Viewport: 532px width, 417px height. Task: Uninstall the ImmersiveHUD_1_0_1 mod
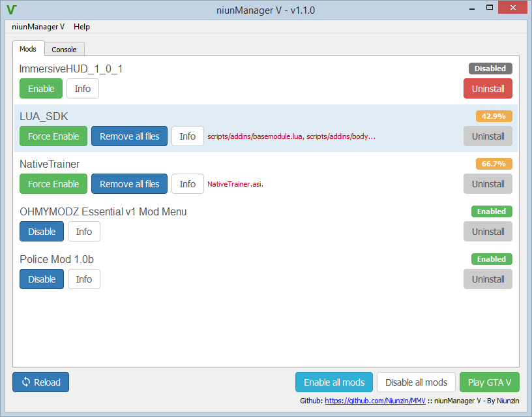pos(488,89)
